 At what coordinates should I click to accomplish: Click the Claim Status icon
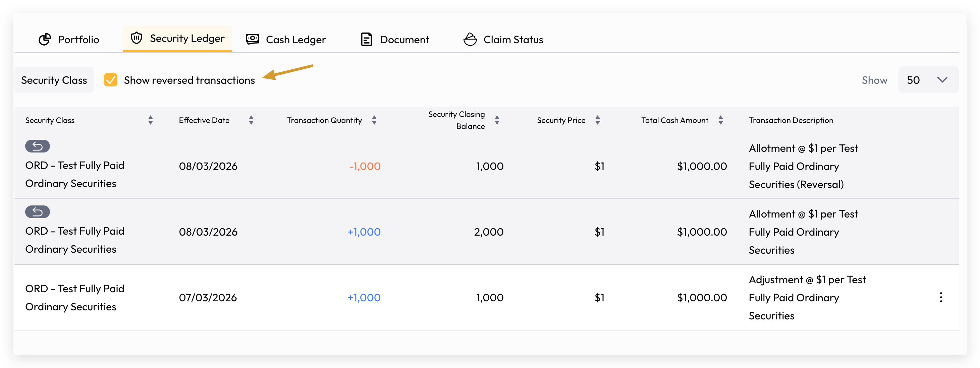pyautogui.click(x=470, y=39)
